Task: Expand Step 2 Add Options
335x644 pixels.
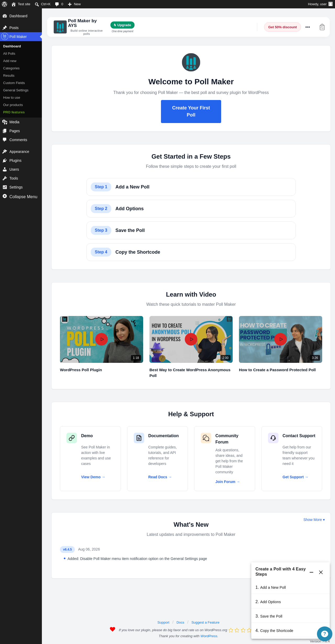Action: click(191, 209)
